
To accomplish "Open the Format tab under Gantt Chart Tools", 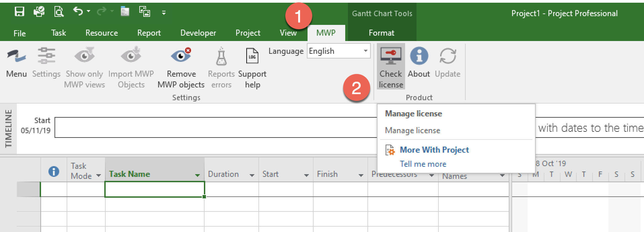I will pos(382,33).
